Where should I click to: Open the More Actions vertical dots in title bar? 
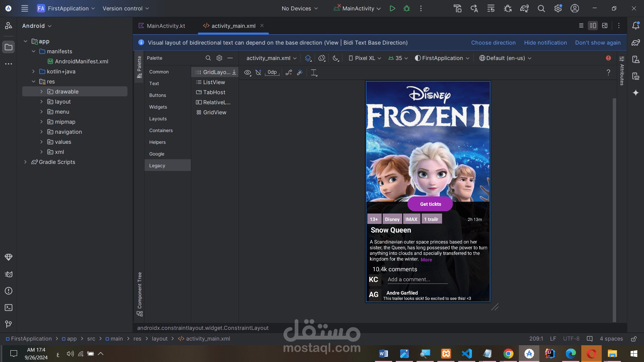click(x=421, y=8)
